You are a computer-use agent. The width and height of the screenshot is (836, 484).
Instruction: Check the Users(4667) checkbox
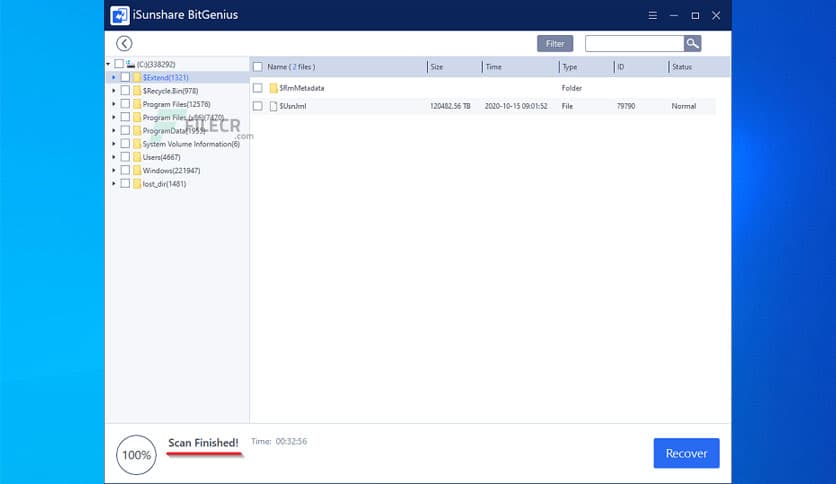pos(125,157)
